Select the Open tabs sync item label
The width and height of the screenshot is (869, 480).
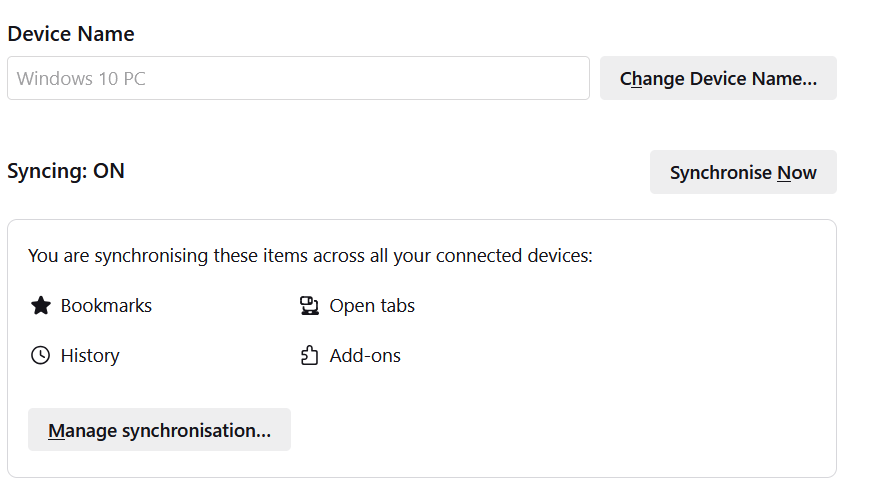(x=372, y=306)
